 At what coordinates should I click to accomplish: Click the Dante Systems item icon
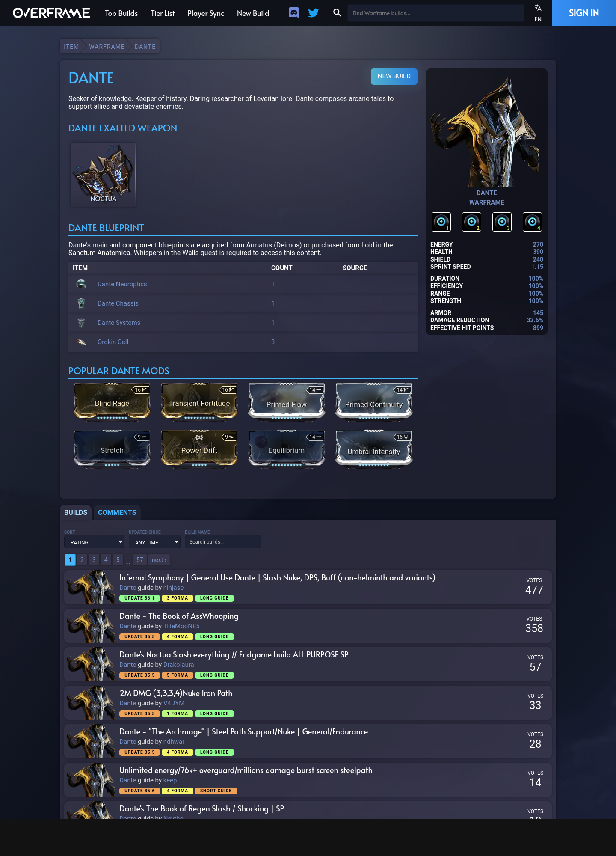coord(81,322)
